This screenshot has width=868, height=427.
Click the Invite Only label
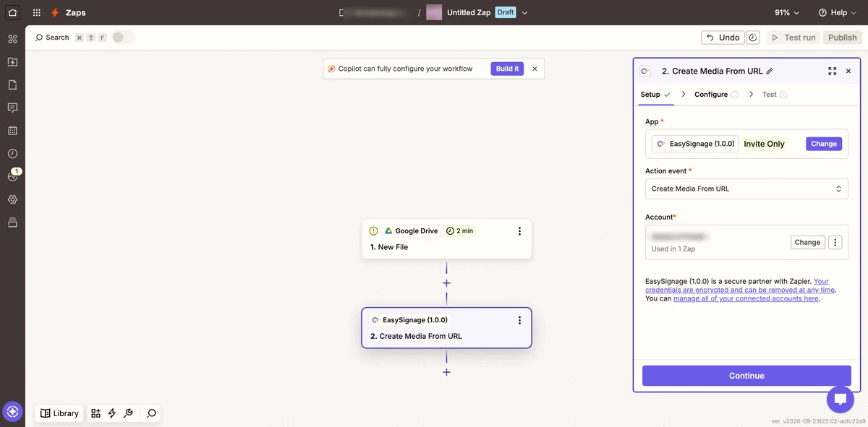click(x=764, y=144)
